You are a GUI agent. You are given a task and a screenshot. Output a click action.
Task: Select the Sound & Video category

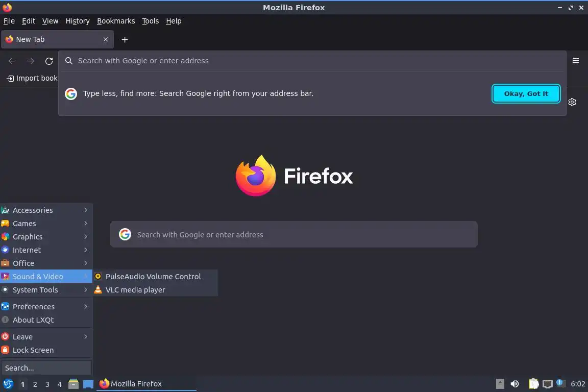tap(46, 277)
